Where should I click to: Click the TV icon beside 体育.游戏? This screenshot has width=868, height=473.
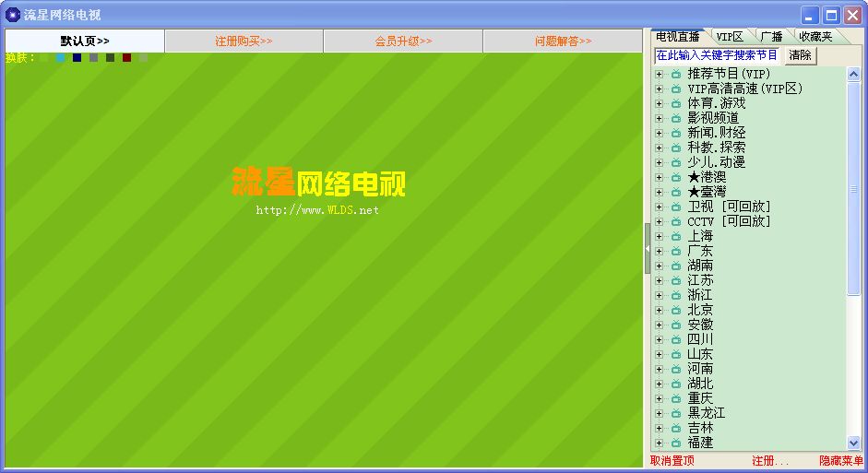point(676,103)
